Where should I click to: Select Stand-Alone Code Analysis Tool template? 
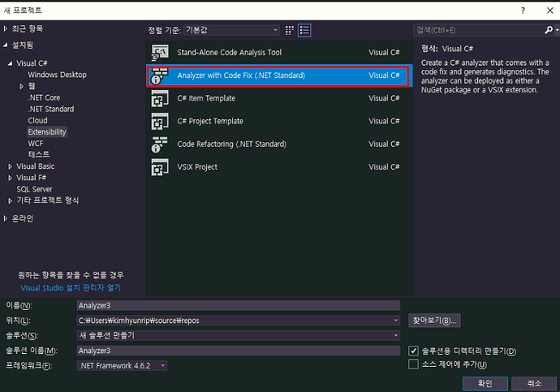(279, 53)
